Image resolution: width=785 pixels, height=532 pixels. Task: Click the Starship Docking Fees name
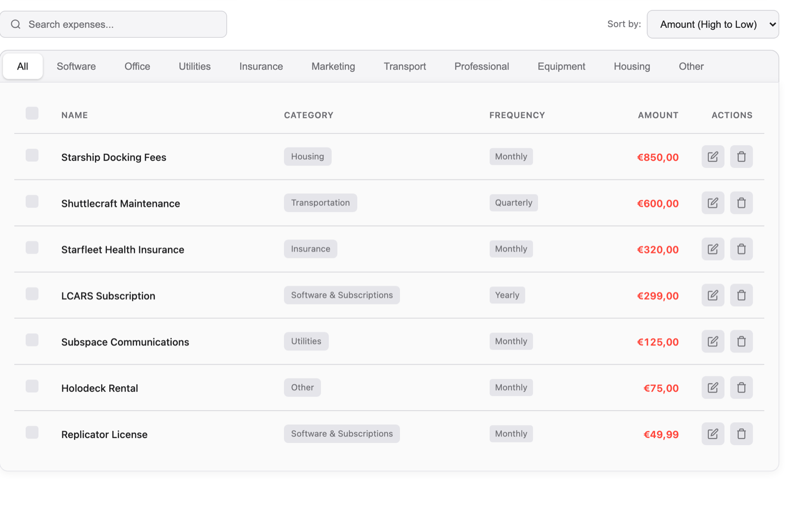tap(114, 157)
